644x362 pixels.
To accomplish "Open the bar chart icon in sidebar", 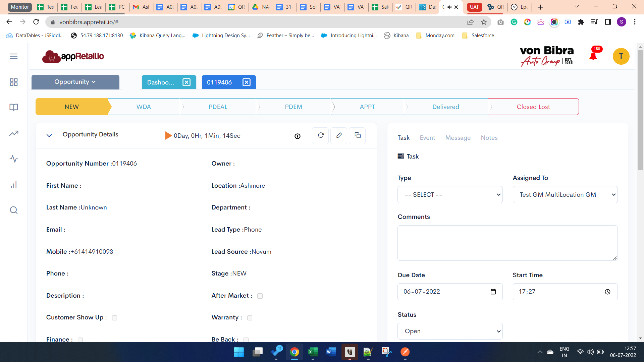I will (x=14, y=185).
